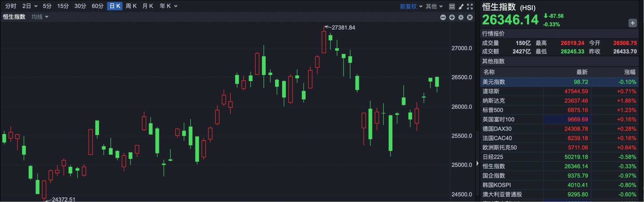Open the 其他 options dropdown
The height and width of the screenshot is (202, 644).
point(434,6)
